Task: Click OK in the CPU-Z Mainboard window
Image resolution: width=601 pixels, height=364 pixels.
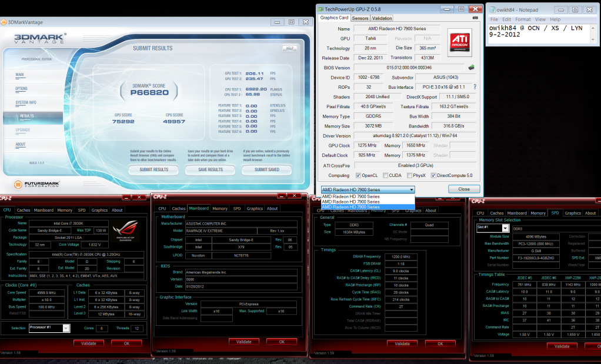Action: pos(282,342)
